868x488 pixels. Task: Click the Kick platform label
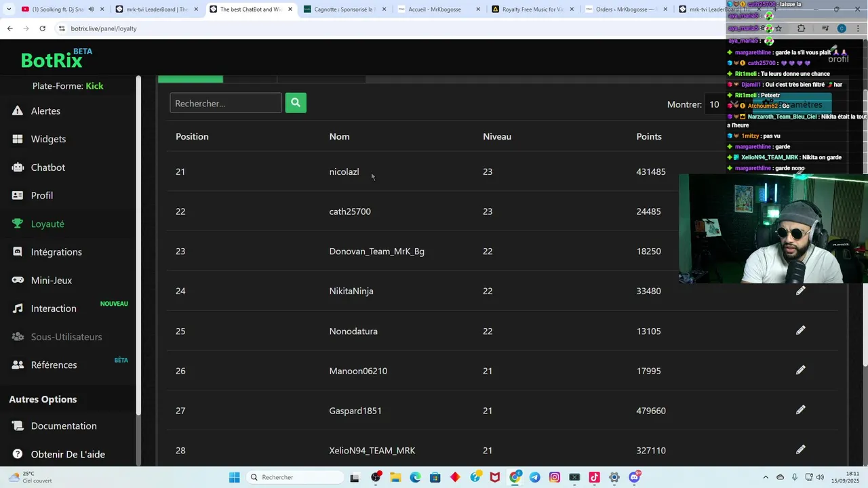(x=94, y=86)
